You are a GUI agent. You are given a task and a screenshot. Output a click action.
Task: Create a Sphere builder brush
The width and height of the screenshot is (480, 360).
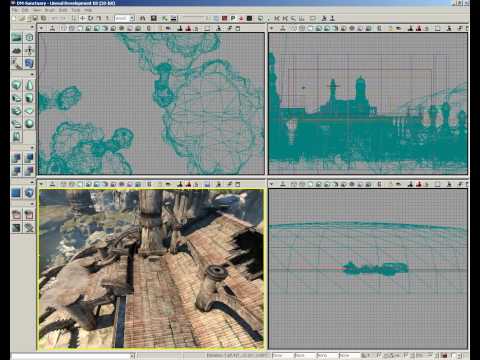tap(29, 124)
